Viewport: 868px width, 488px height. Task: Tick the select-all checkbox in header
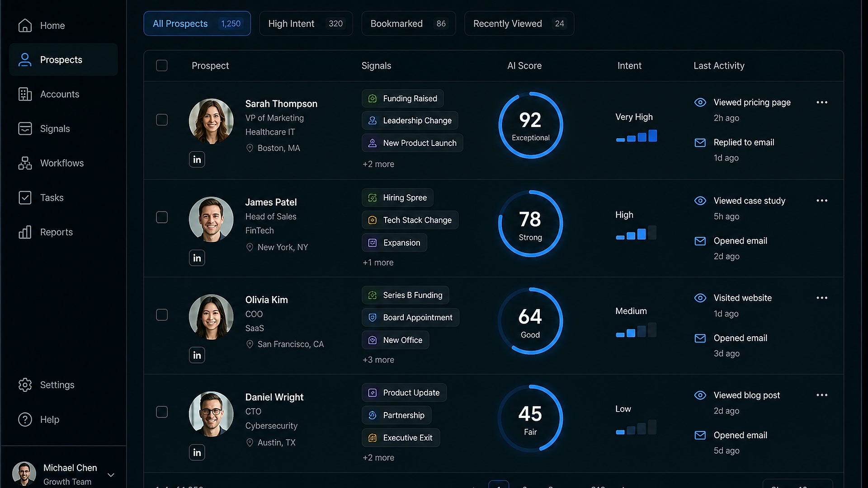tap(162, 66)
